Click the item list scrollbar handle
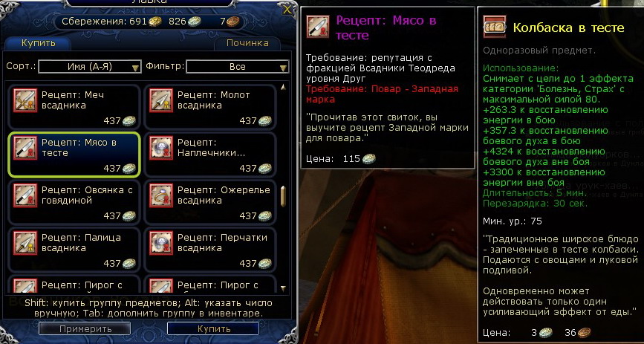 click(283, 196)
